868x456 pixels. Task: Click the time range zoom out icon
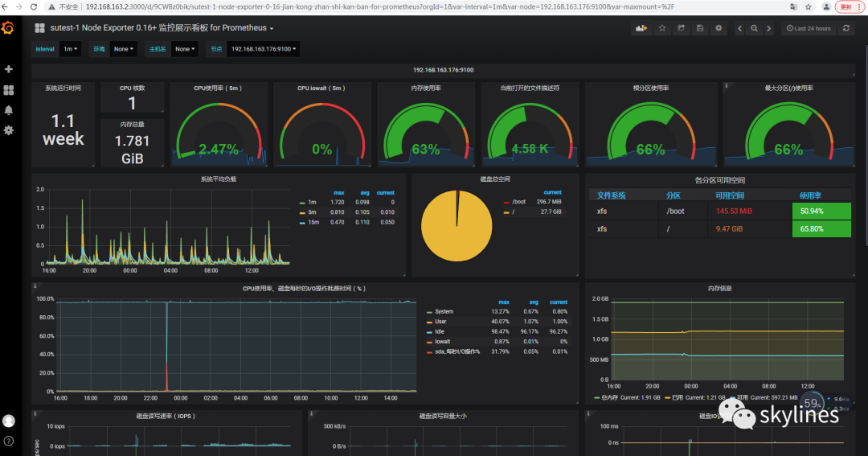tap(754, 28)
